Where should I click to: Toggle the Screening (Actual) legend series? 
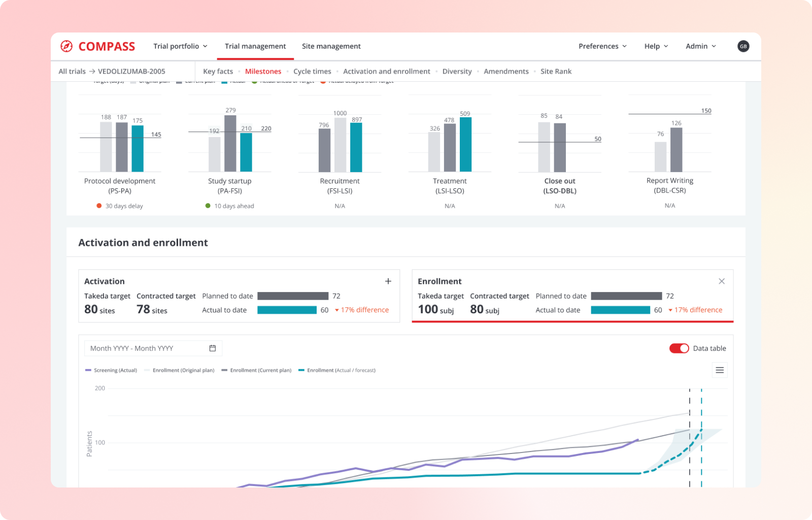111,370
